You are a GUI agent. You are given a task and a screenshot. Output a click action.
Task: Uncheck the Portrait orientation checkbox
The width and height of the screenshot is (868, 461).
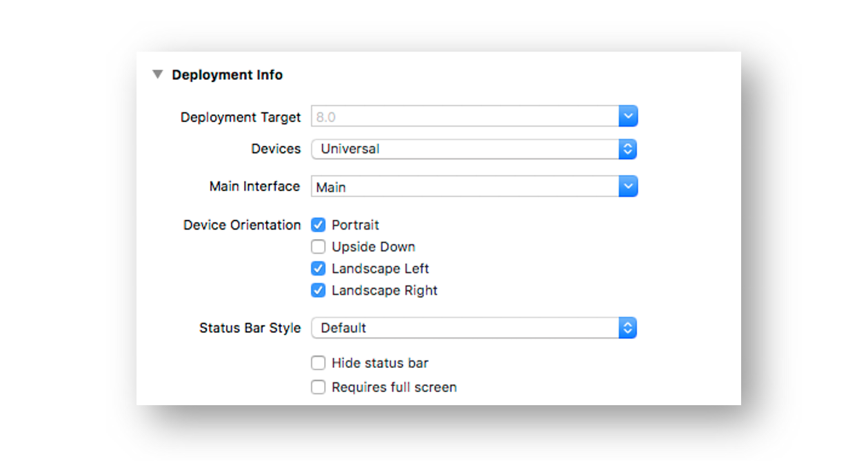[318, 225]
